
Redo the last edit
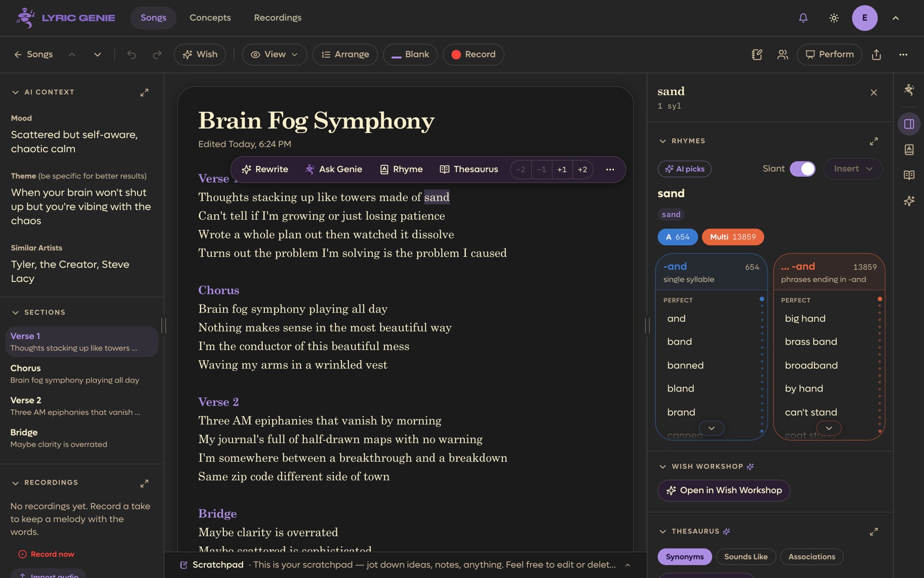[x=157, y=54]
